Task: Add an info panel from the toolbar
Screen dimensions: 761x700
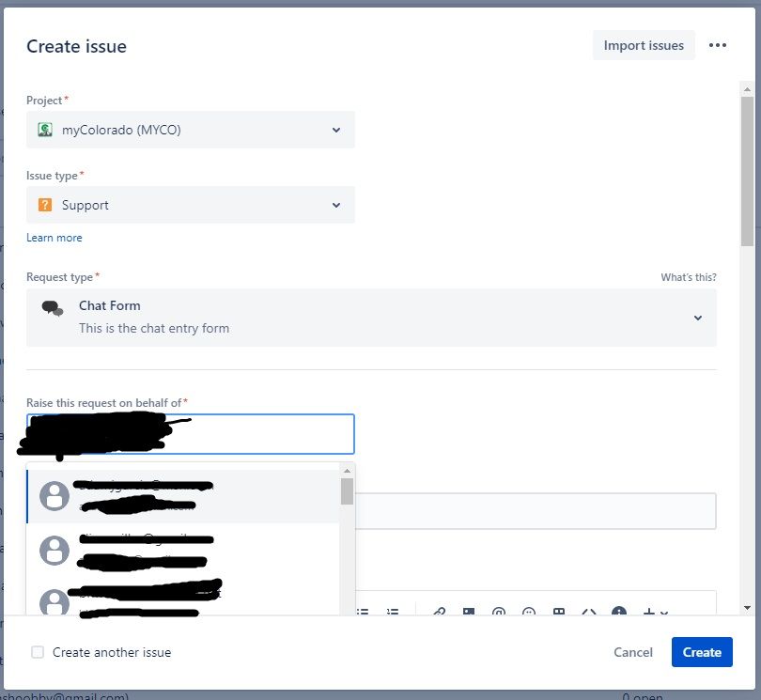Action: (619, 612)
